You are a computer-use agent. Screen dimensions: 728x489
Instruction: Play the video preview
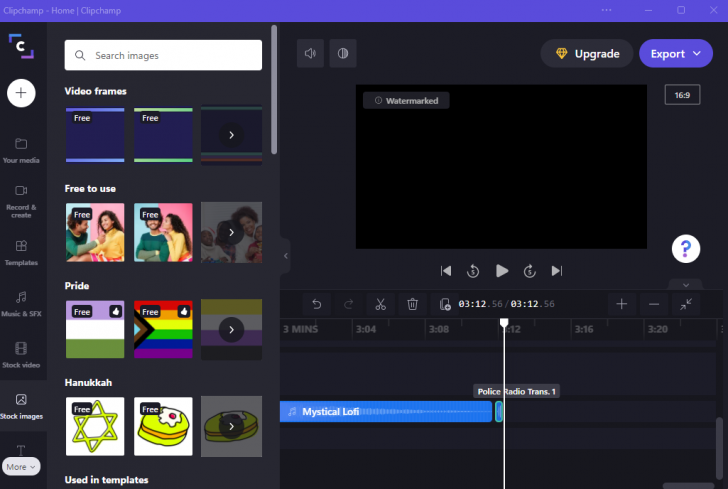(502, 270)
